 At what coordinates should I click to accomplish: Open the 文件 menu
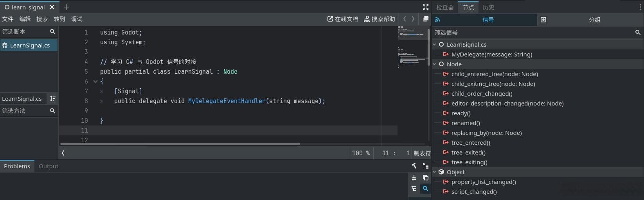(x=8, y=19)
